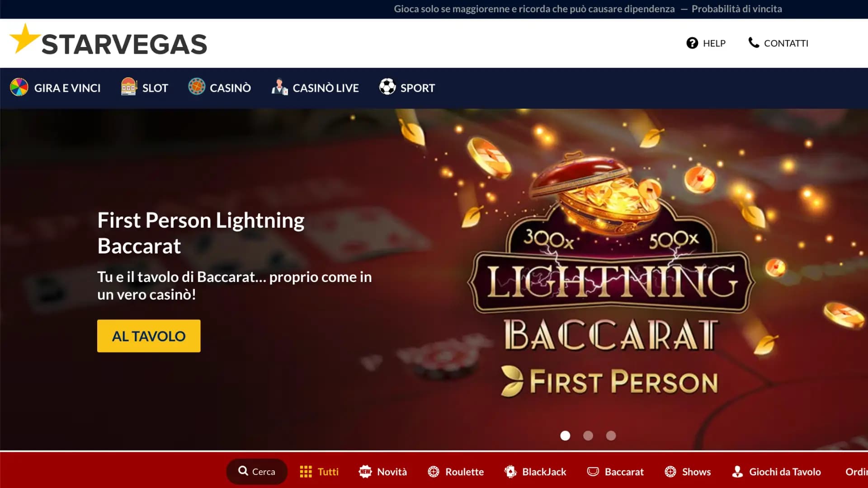This screenshot has height=488, width=868.
Task: Click the Novità new badge icon
Action: (365, 472)
